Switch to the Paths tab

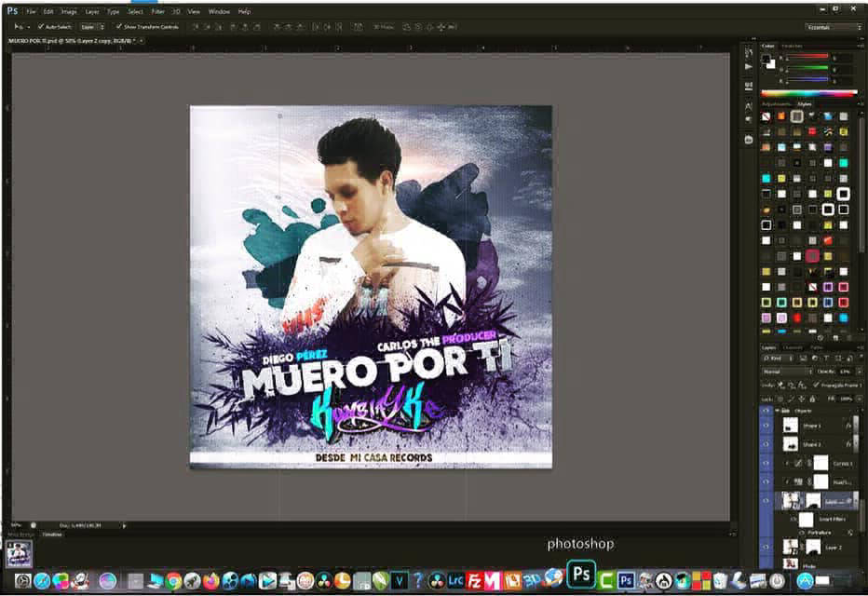(x=817, y=347)
